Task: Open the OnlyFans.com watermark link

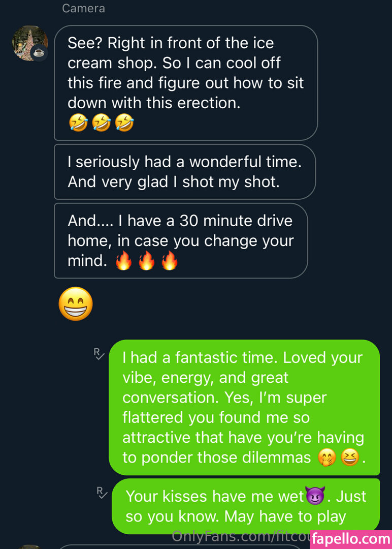Action: [x=239, y=536]
